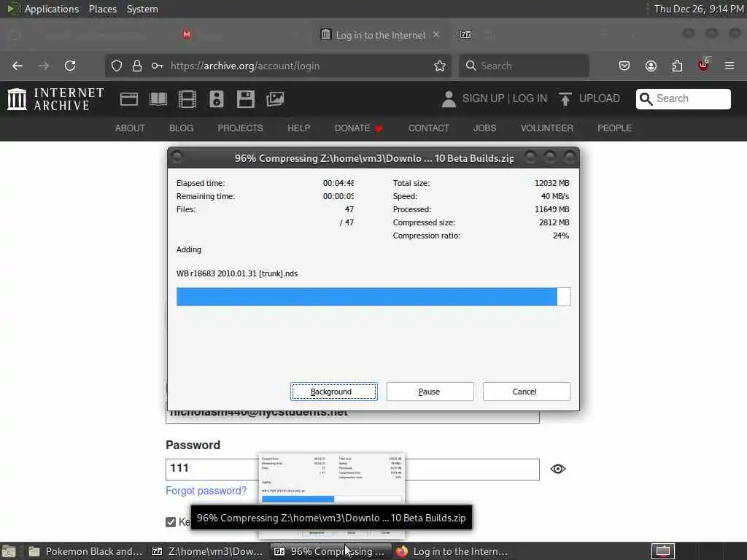Open the CONTACT nav link
Viewport: 747px width, 560px height.
click(429, 128)
